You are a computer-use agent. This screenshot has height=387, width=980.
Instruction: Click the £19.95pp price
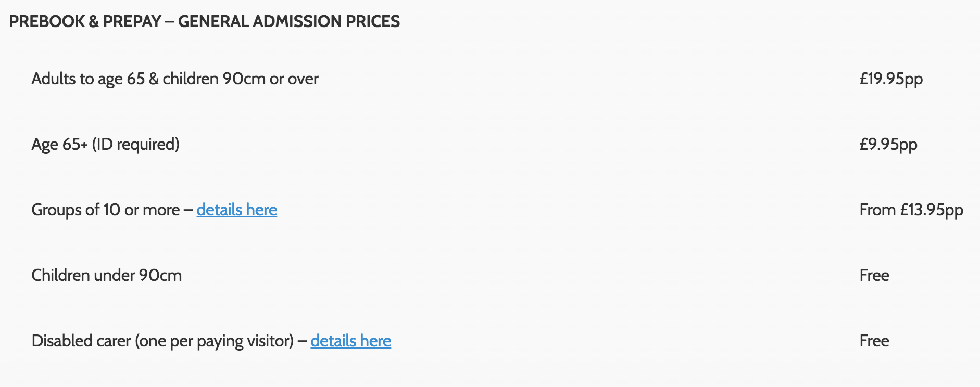(x=891, y=79)
